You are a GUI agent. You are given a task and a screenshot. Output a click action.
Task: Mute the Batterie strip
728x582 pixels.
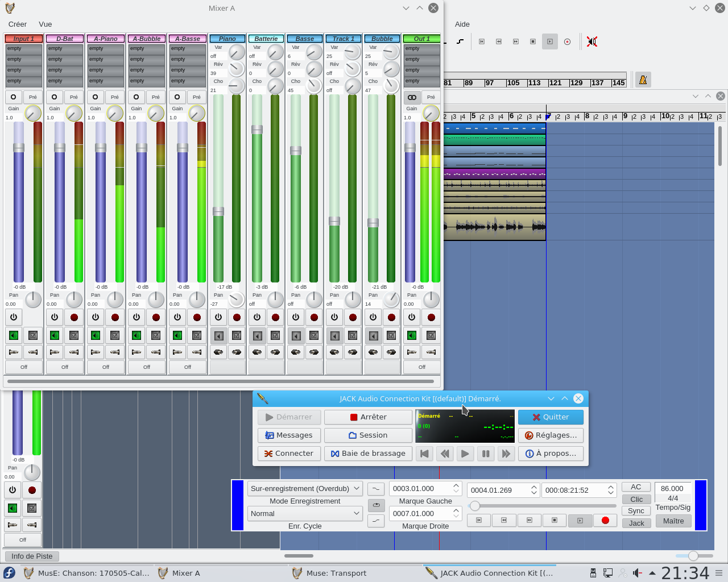coord(257,336)
